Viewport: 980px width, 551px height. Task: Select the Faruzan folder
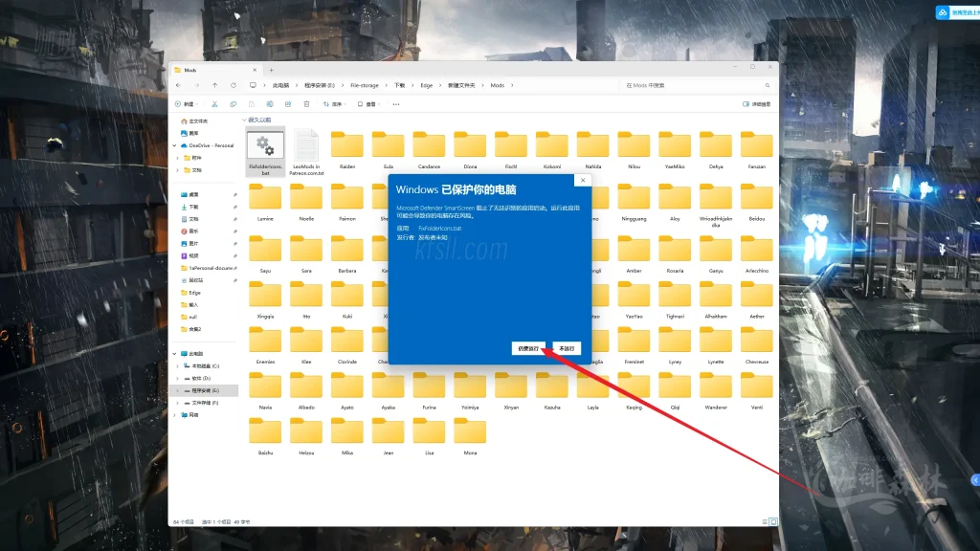point(756,149)
